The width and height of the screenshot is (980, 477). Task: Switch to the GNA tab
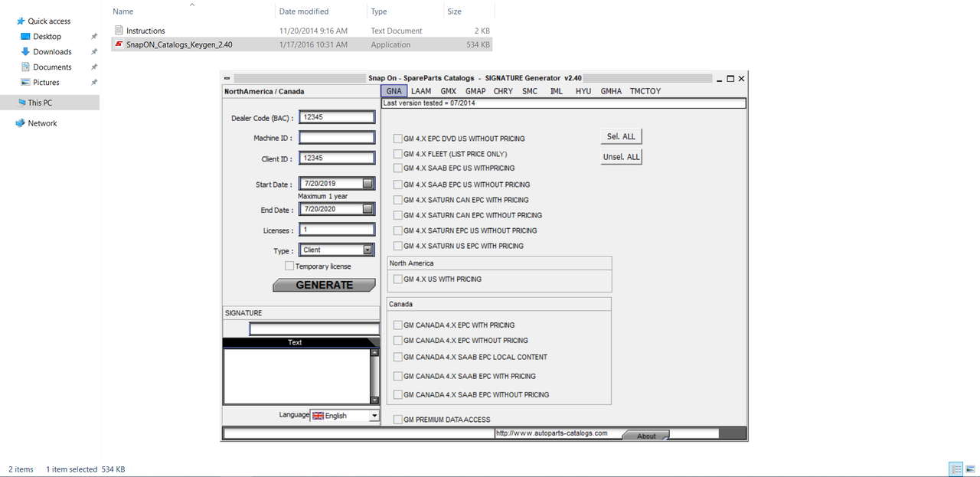(394, 91)
